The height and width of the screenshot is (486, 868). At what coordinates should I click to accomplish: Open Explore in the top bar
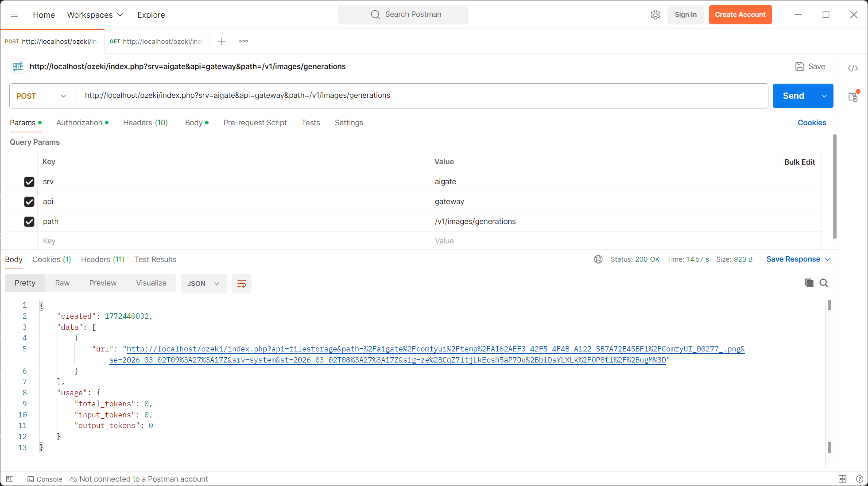click(151, 15)
